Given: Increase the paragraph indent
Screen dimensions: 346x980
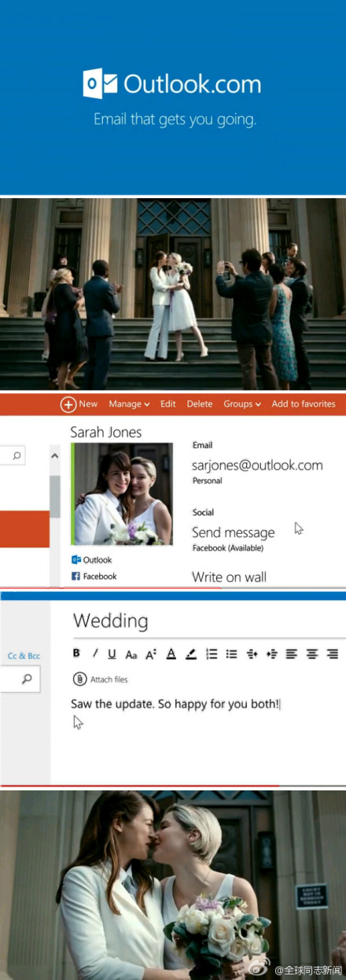Looking at the screenshot, I should (271, 653).
